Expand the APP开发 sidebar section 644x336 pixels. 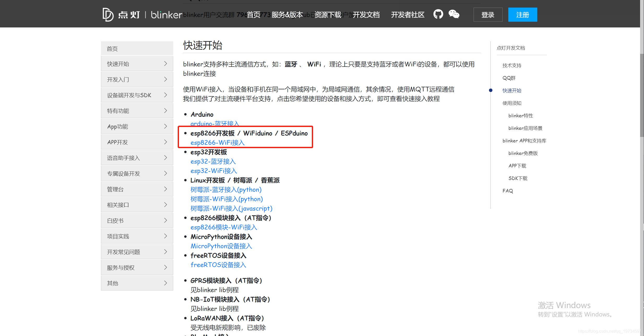tap(137, 142)
